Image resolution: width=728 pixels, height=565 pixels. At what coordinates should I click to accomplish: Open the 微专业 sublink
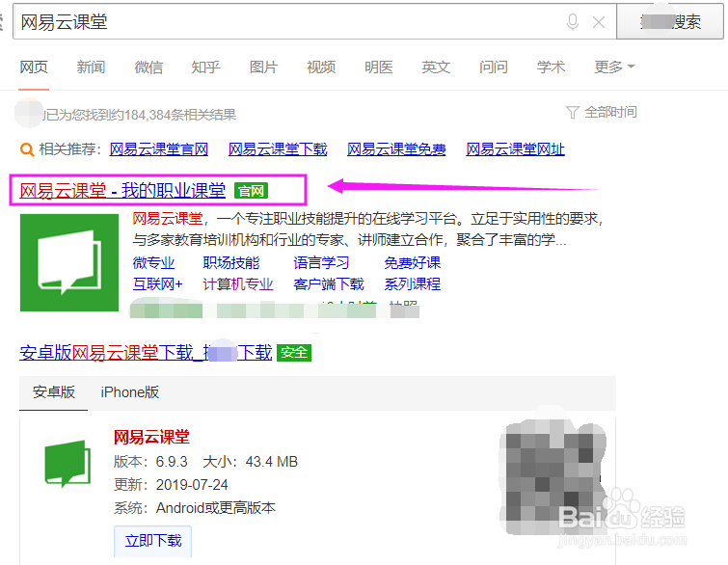coord(153,263)
